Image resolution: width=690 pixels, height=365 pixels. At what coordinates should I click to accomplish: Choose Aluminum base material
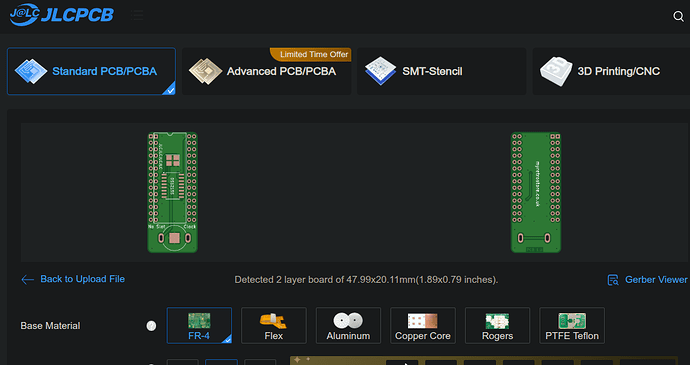(x=348, y=325)
